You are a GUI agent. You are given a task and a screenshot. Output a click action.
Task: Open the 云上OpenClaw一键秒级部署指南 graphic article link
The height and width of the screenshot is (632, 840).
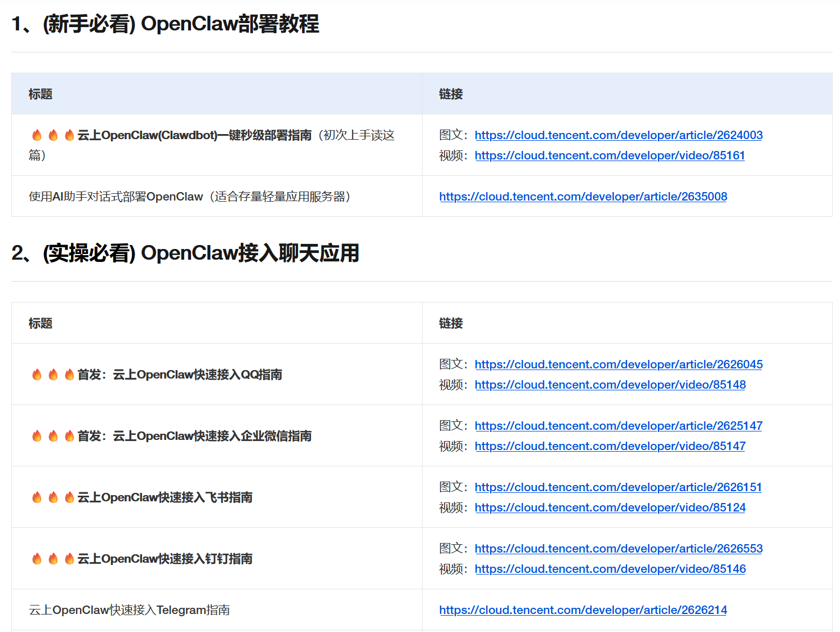pyautogui.click(x=618, y=135)
